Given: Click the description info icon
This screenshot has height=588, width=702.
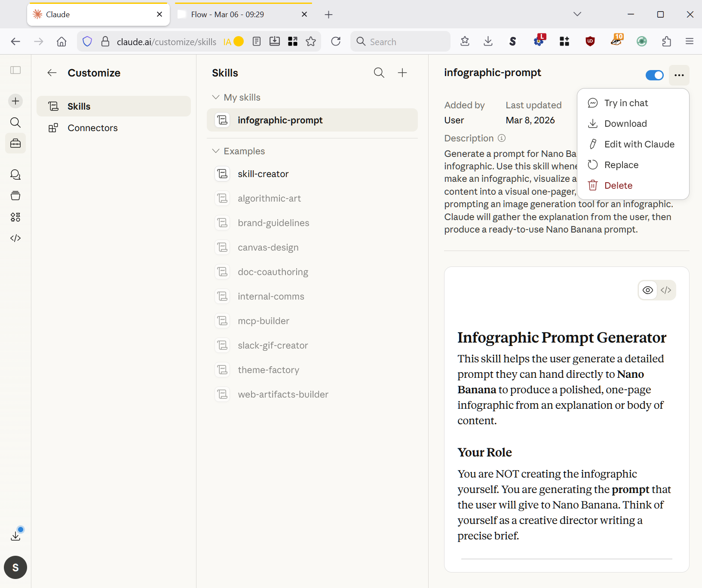Looking at the screenshot, I should [502, 138].
